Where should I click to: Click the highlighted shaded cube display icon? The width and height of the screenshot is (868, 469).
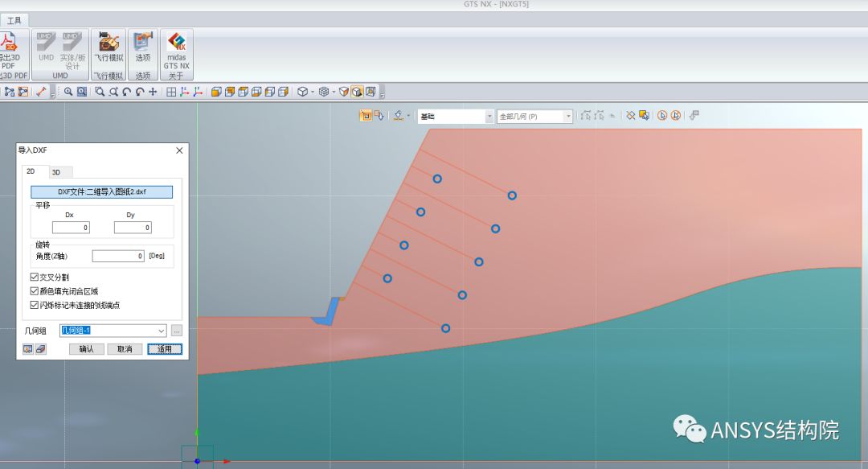coord(357,92)
